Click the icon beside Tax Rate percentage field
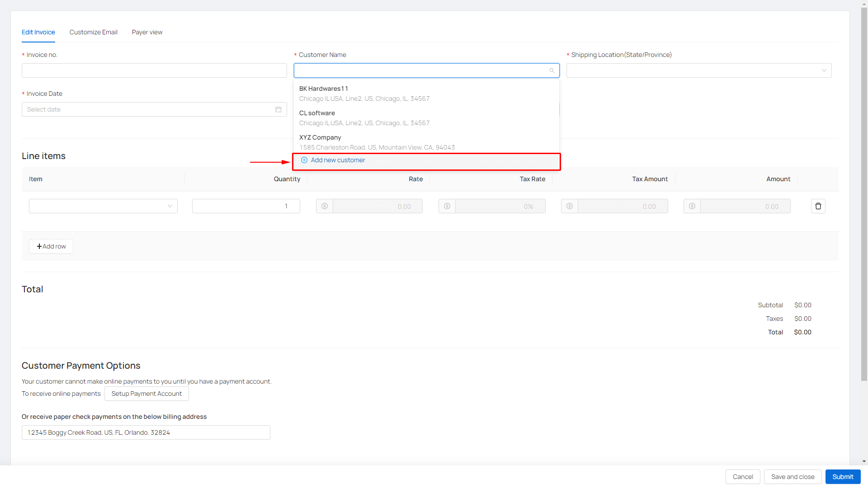The image size is (868, 488). coord(447,206)
